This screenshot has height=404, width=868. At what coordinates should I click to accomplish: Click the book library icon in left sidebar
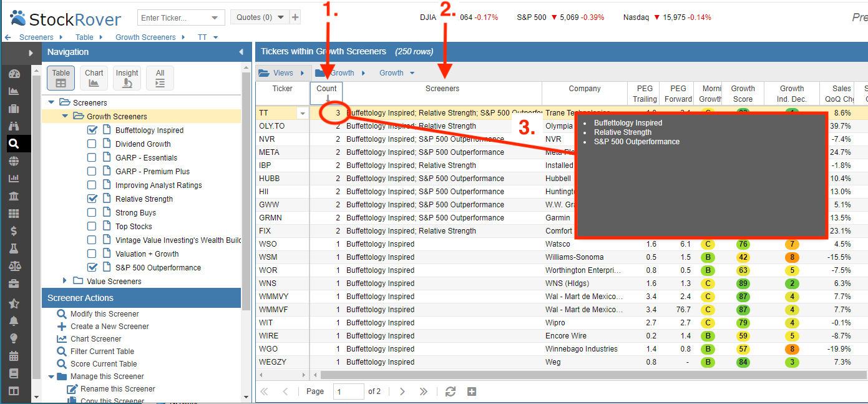pyautogui.click(x=14, y=374)
